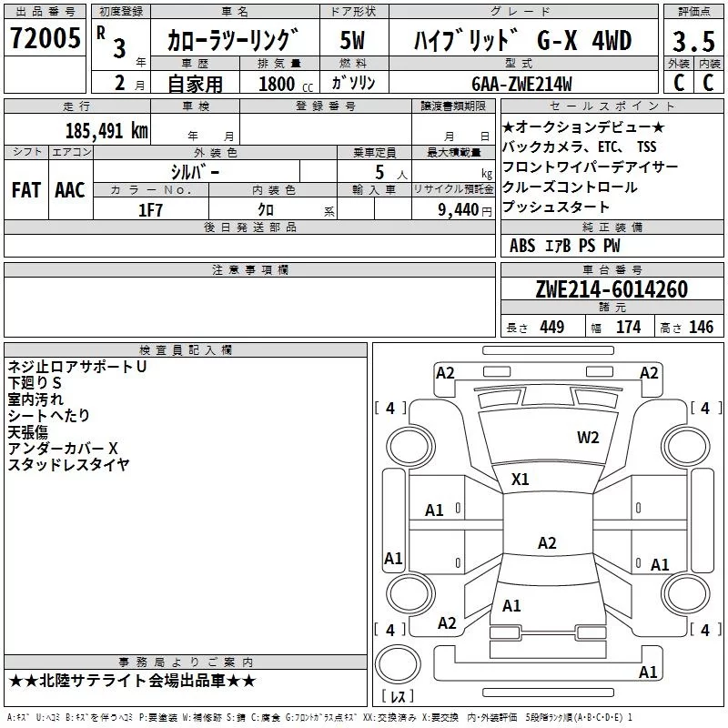Click A2 mark on roof center

(547, 542)
